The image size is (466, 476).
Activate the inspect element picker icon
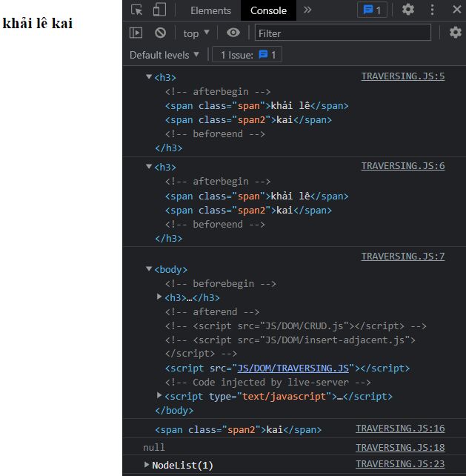[136, 10]
